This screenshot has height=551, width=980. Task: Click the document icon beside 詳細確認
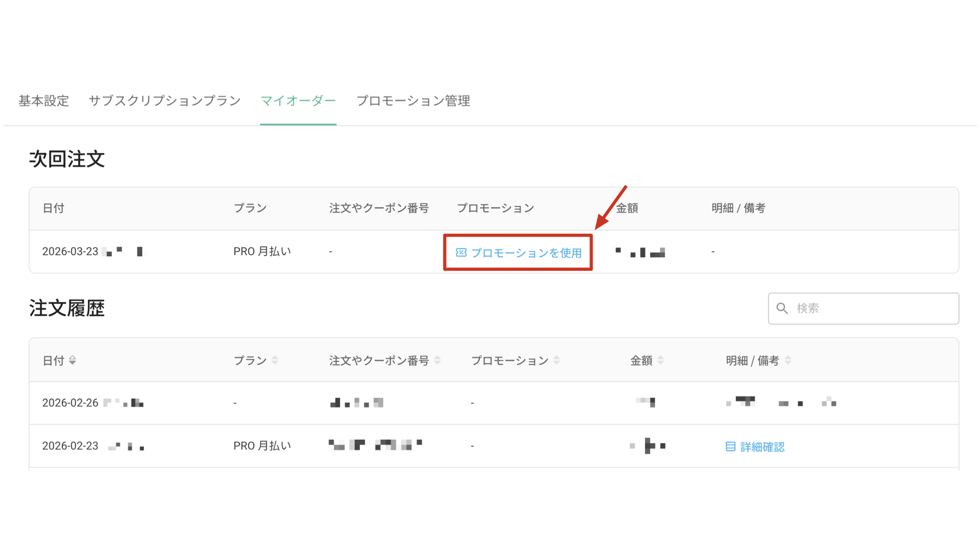(x=730, y=447)
